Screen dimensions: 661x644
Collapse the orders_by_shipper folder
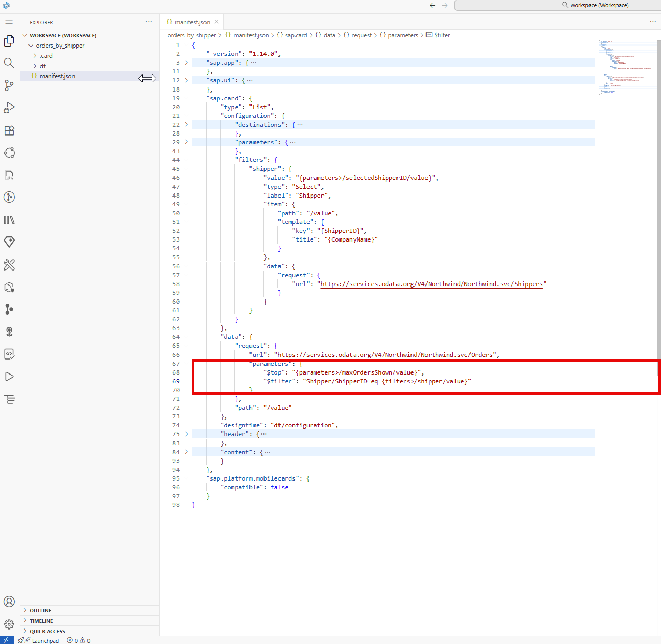pyautogui.click(x=60, y=46)
